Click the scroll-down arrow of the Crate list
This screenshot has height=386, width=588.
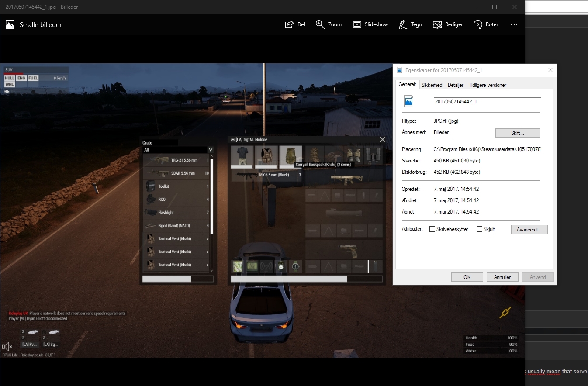[x=212, y=270]
